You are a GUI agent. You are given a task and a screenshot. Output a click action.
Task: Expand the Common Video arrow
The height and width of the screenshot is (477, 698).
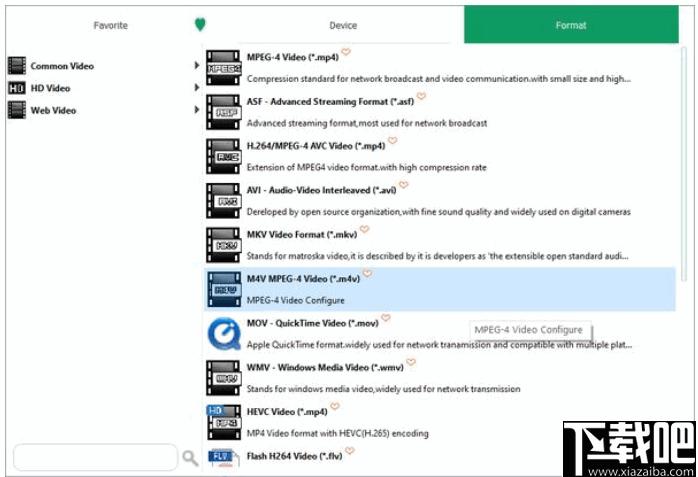tap(196, 65)
